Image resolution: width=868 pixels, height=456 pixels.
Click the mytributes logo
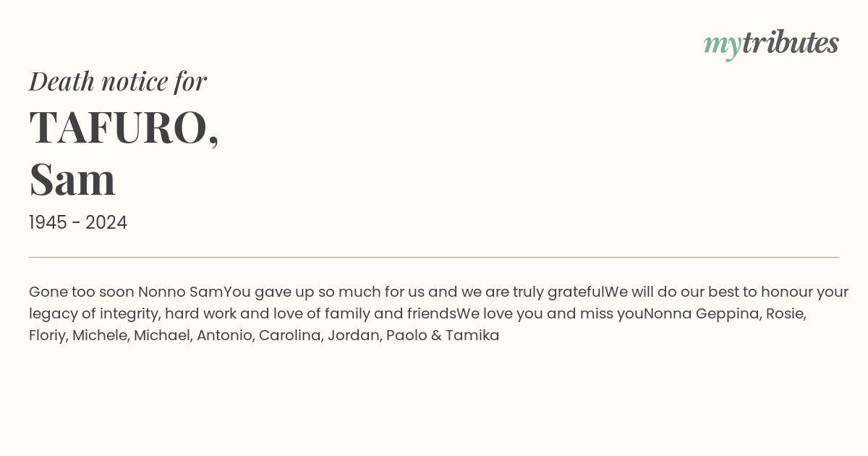[771, 43]
